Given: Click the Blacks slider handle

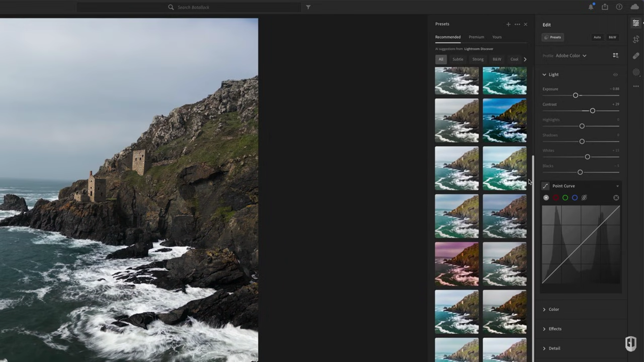Looking at the screenshot, I should [580, 172].
